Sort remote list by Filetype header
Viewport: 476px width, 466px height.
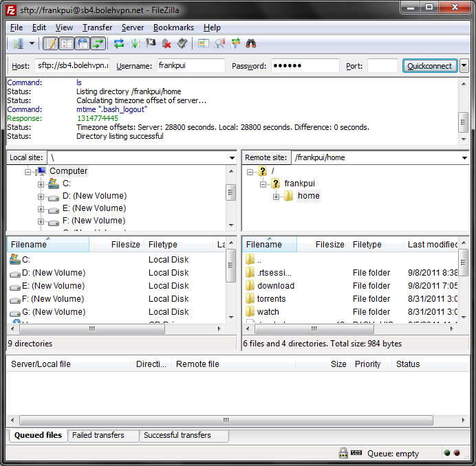(x=375, y=245)
